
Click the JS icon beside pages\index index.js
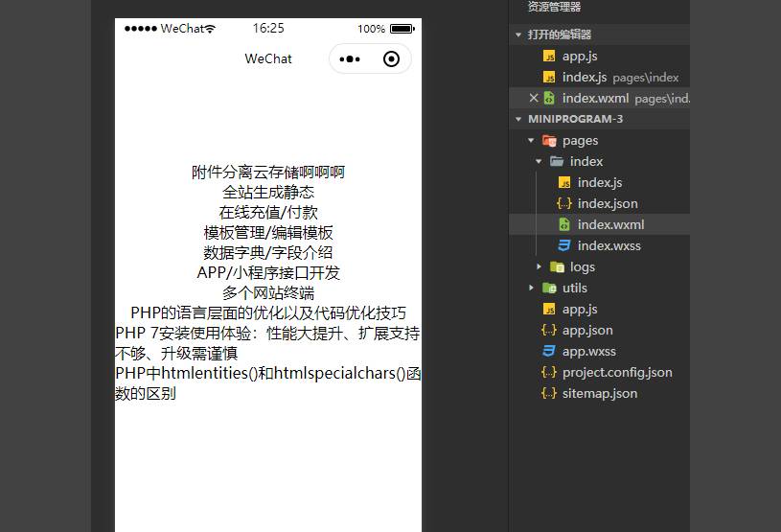click(549, 77)
